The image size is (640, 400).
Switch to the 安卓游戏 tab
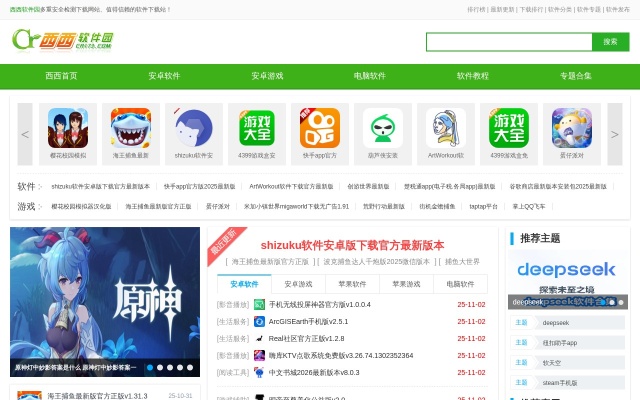(298, 284)
